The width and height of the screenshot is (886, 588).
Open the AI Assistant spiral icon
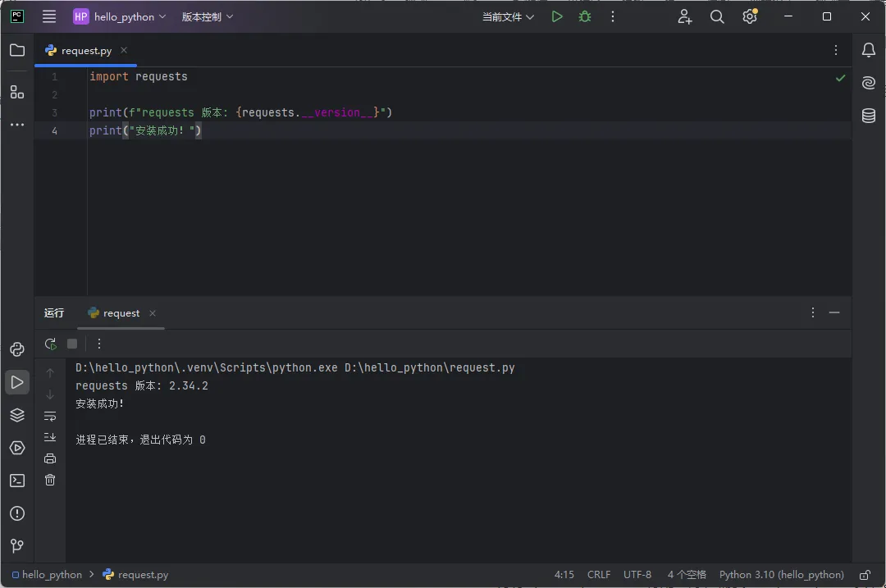pyautogui.click(x=869, y=83)
